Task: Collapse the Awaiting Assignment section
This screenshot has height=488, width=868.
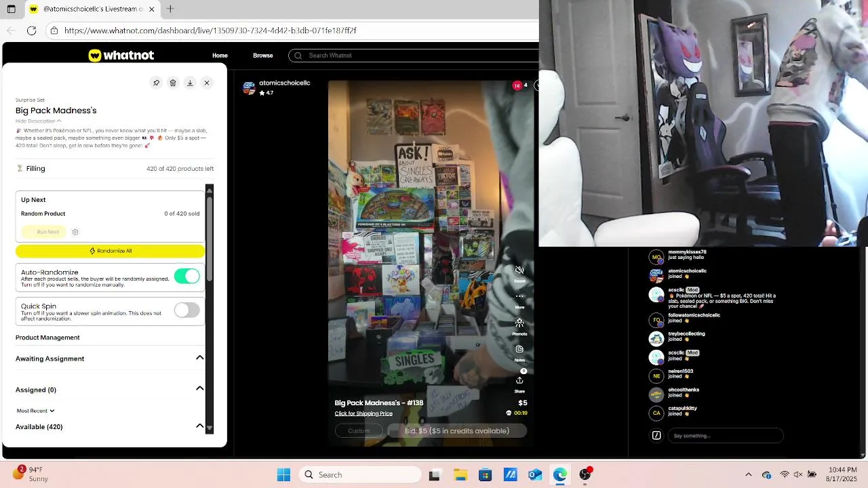Action: pyautogui.click(x=199, y=358)
